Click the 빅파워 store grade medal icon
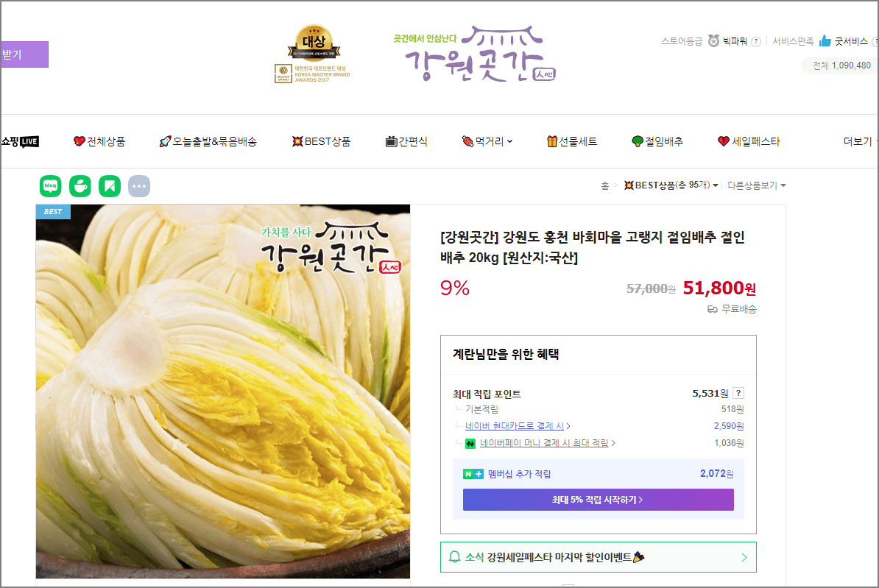Screen dimensions: 879x588 coord(713,41)
